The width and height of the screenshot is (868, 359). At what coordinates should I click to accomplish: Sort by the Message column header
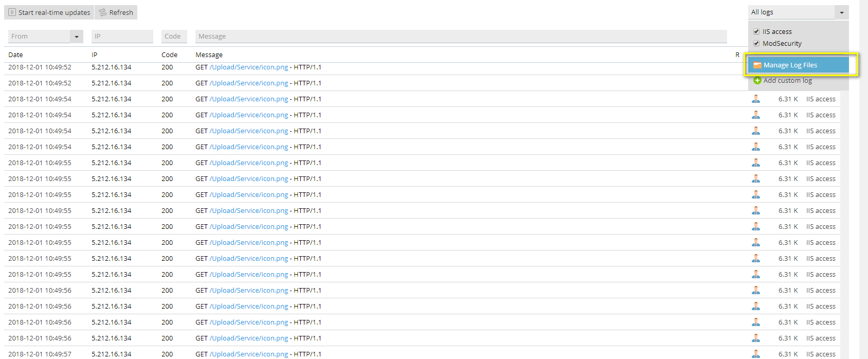(x=209, y=55)
